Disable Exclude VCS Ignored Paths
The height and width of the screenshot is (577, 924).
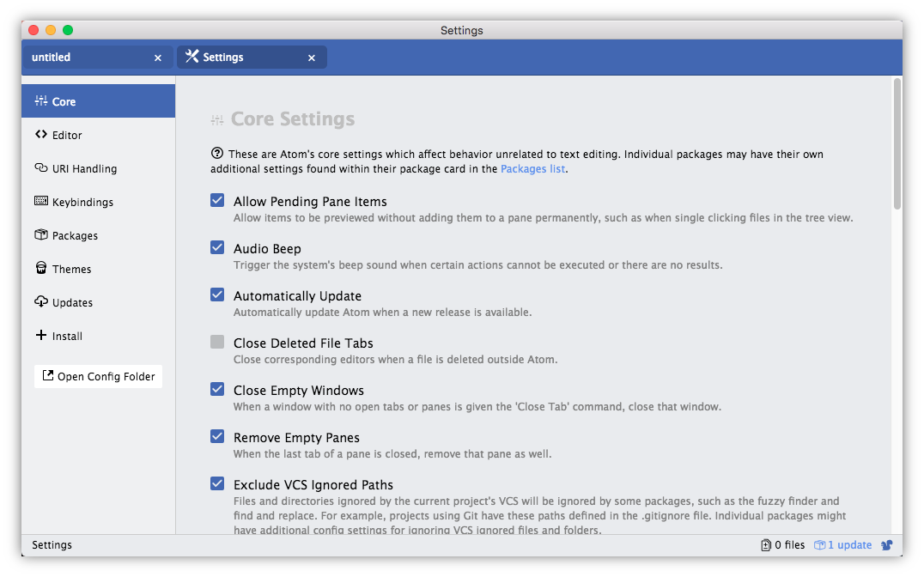pyautogui.click(x=217, y=484)
